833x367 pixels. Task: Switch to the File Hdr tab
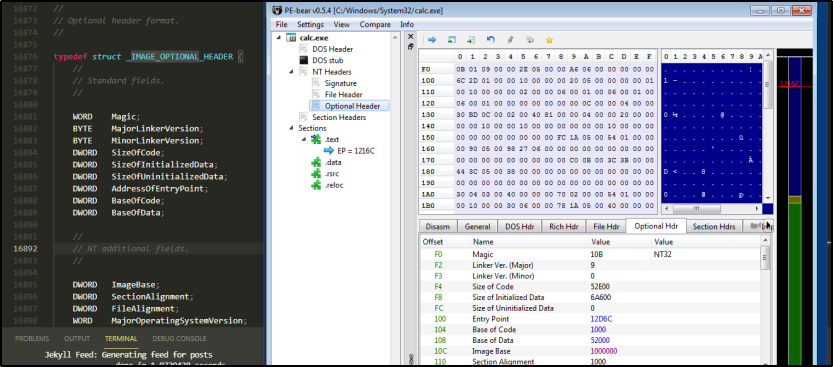coord(606,226)
